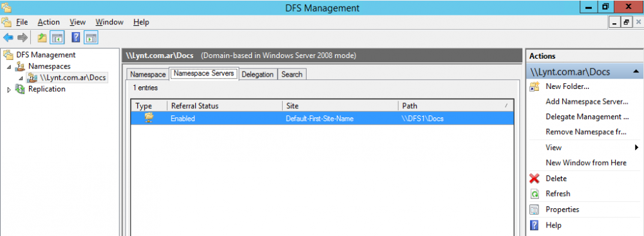Click the Namespaces node icon

(x=20, y=66)
